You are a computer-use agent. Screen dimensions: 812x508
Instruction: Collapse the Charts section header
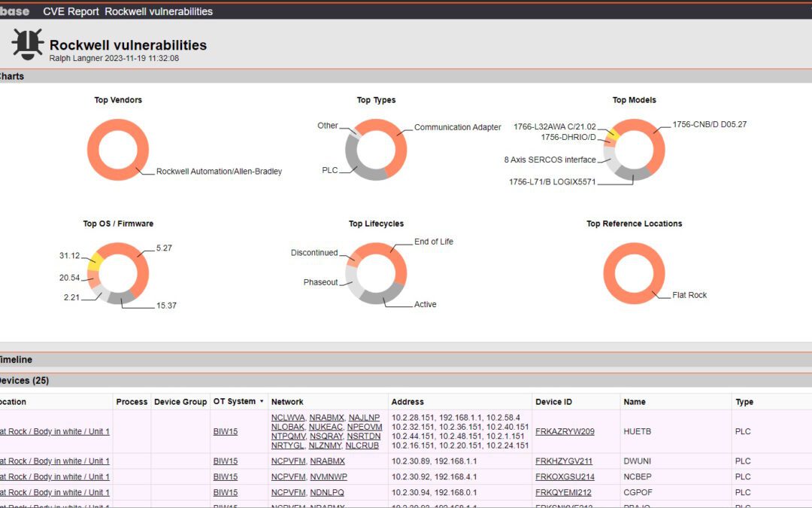pos(406,76)
